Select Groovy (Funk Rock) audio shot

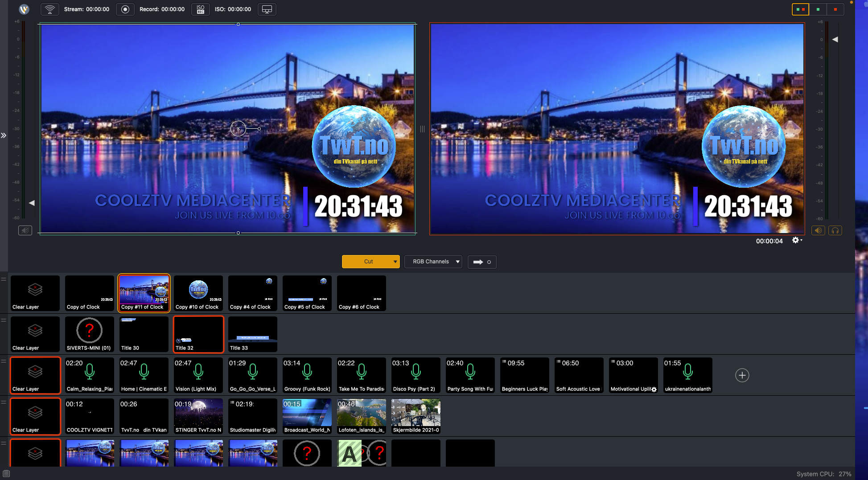click(x=307, y=375)
